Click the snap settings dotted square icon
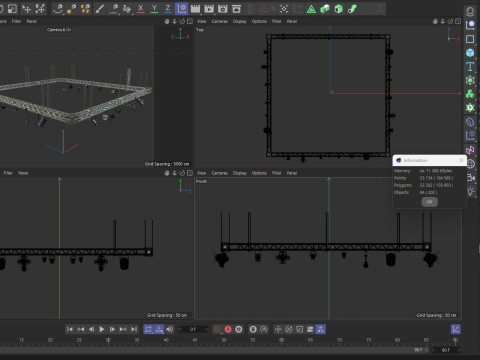 pos(284,9)
